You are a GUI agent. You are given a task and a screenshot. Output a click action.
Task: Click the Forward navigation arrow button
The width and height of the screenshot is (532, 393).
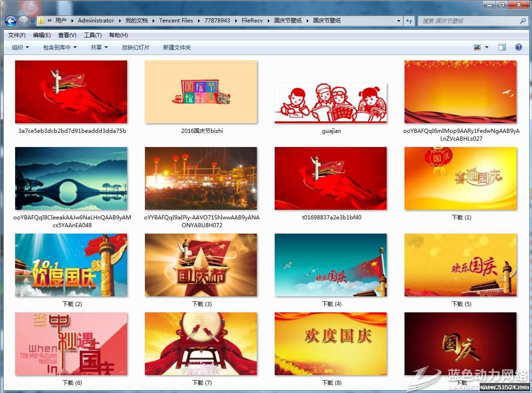click(x=23, y=21)
